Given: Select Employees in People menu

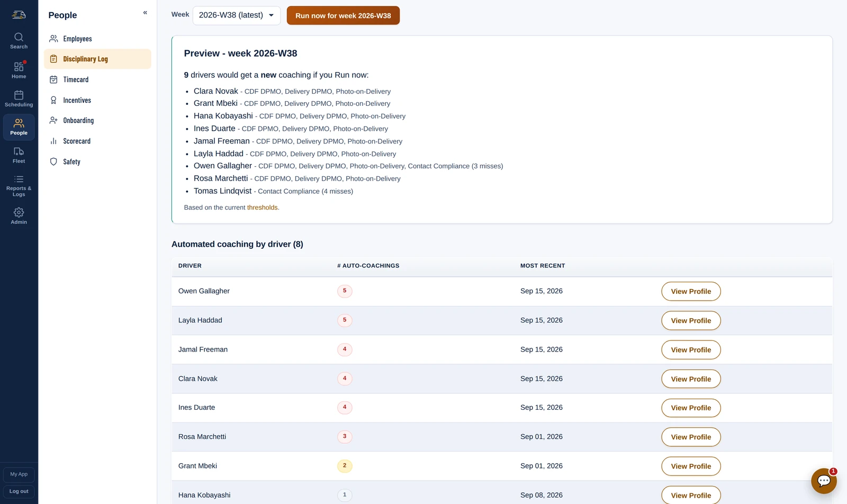Looking at the screenshot, I should tap(97, 39).
